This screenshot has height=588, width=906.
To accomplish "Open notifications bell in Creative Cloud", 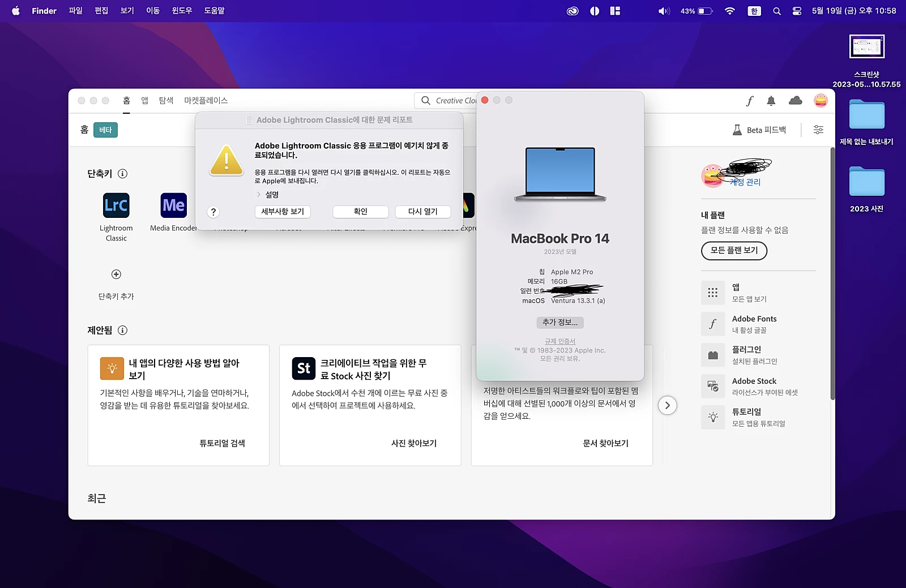I will pyautogui.click(x=771, y=101).
